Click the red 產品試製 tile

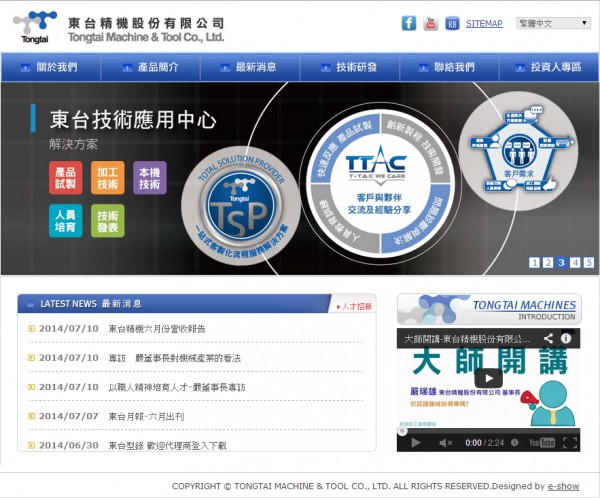(x=65, y=178)
